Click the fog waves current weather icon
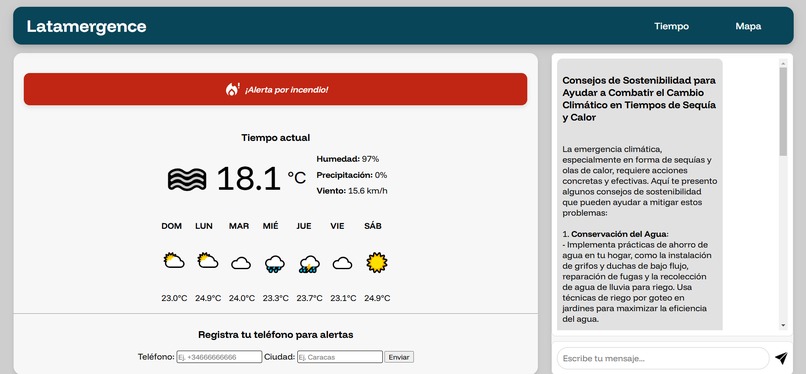Screen dimensions: 806x374 pyautogui.click(x=187, y=179)
